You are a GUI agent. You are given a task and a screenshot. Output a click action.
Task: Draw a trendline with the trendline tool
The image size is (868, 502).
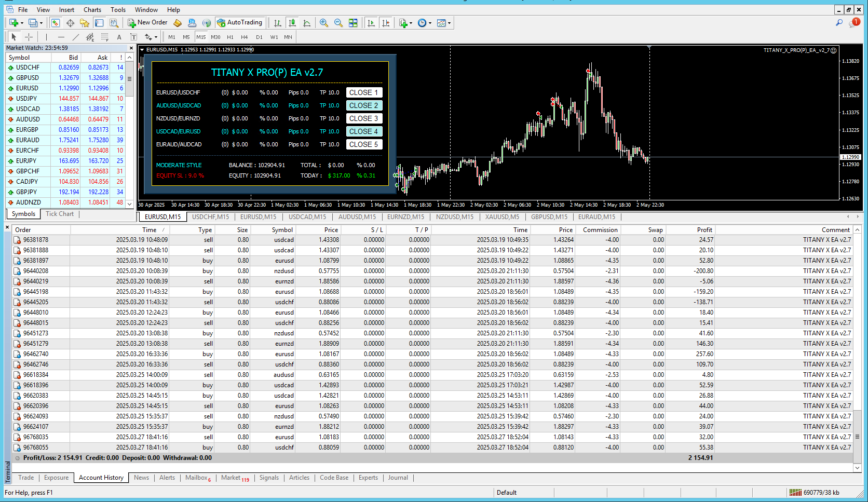pos(76,37)
